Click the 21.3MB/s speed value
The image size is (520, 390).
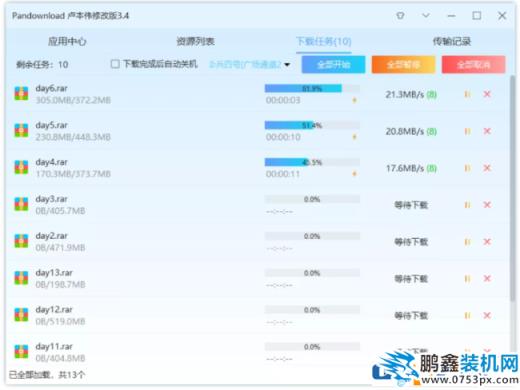pyautogui.click(x=405, y=95)
